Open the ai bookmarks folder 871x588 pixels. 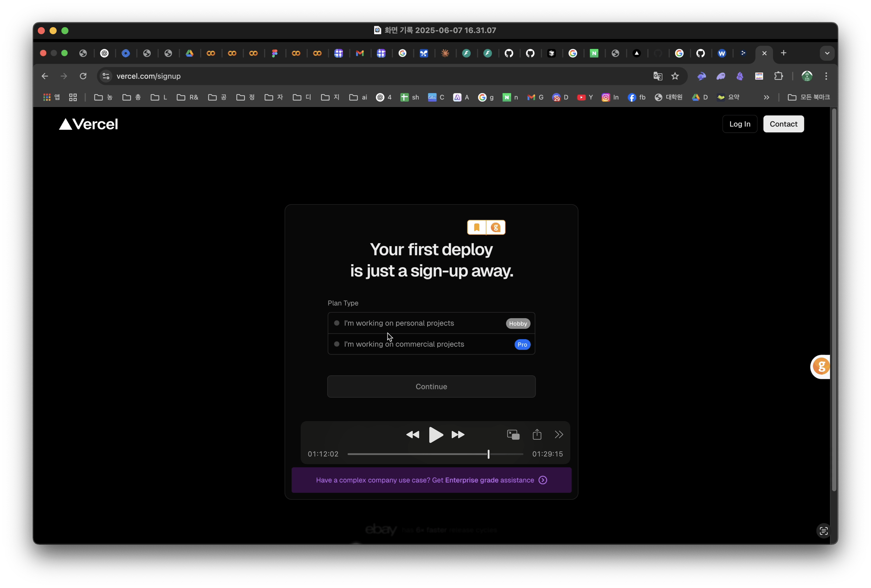pyautogui.click(x=358, y=97)
